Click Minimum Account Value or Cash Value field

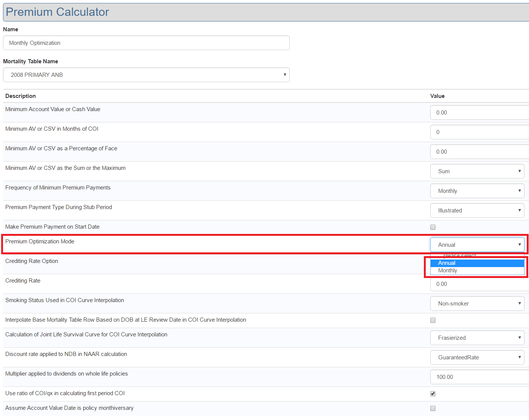479,113
